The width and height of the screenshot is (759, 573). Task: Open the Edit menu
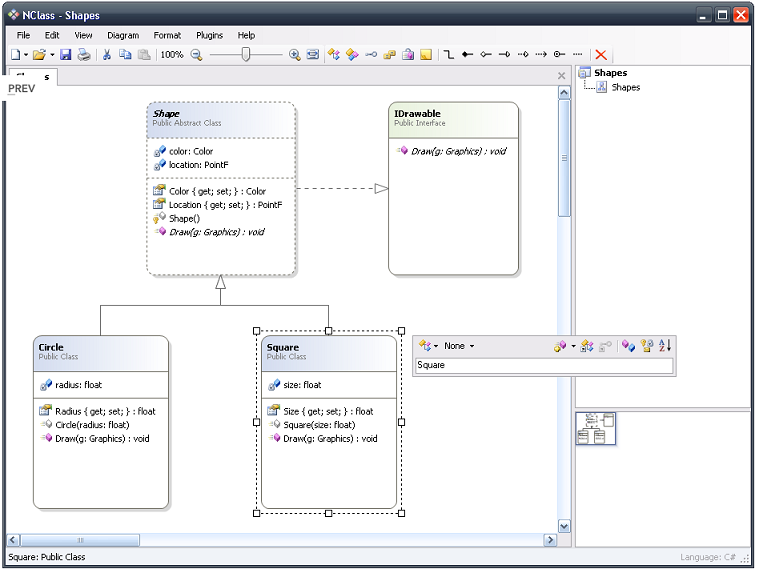(x=52, y=35)
